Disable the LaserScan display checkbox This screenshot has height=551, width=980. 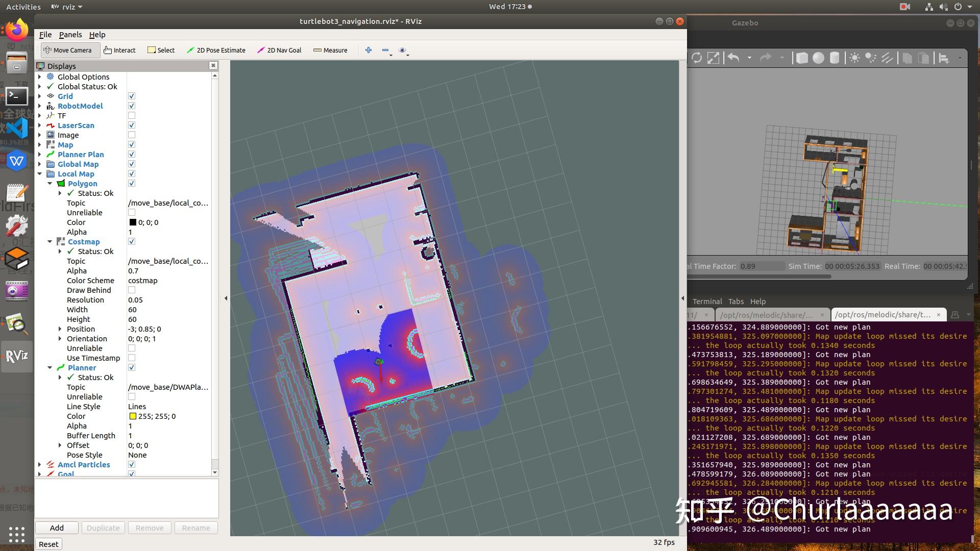[132, 126]
